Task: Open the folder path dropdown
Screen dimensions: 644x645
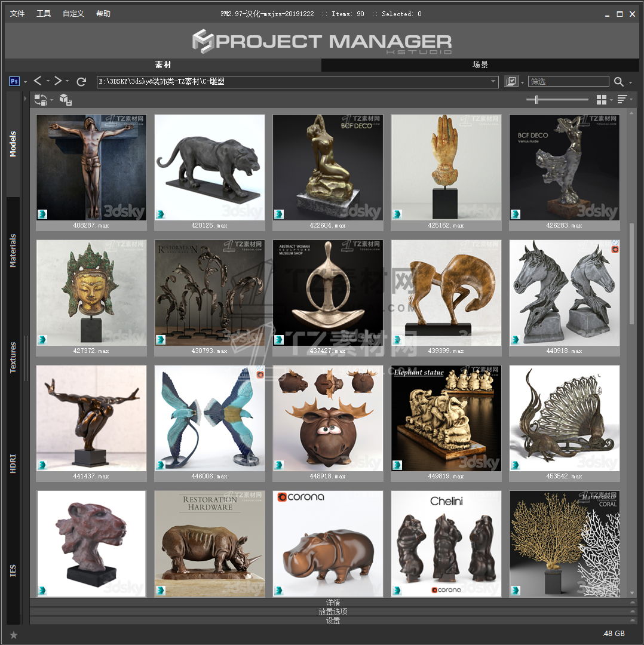Action: (493, 82)
